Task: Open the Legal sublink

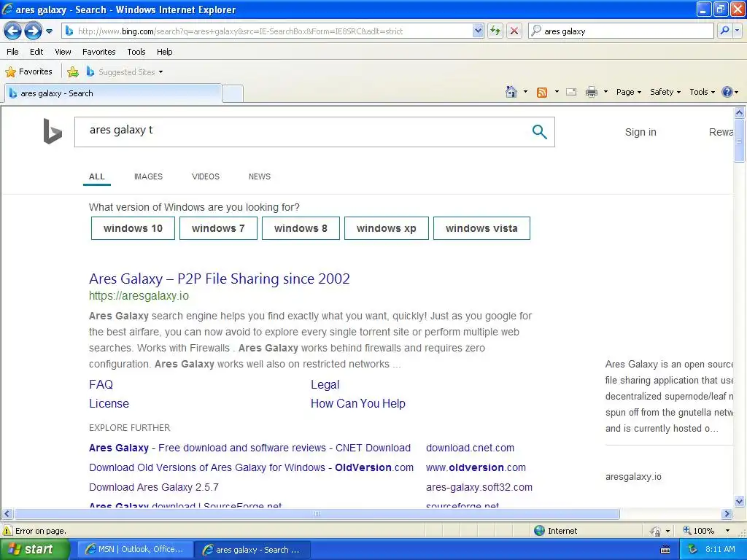Action: click(325, 385)
